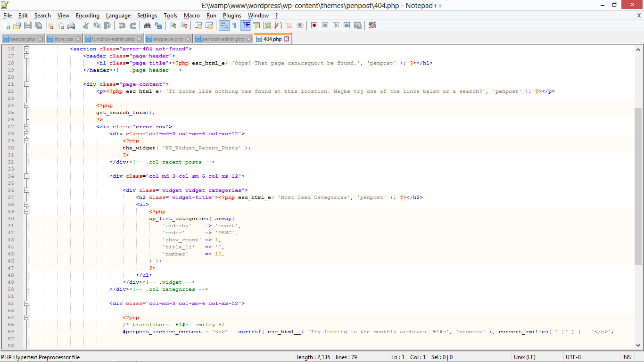Switch to the function-admin.php tab
Screen dimensions: 644x362
(x=113, y=39)
